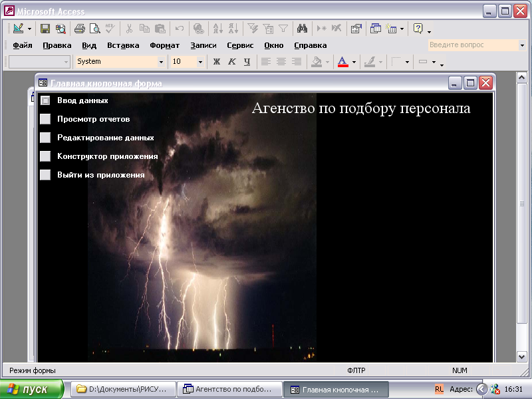Click the red font color swatch
The height and width of the screenshot is (399, 532).
[342, 62]
